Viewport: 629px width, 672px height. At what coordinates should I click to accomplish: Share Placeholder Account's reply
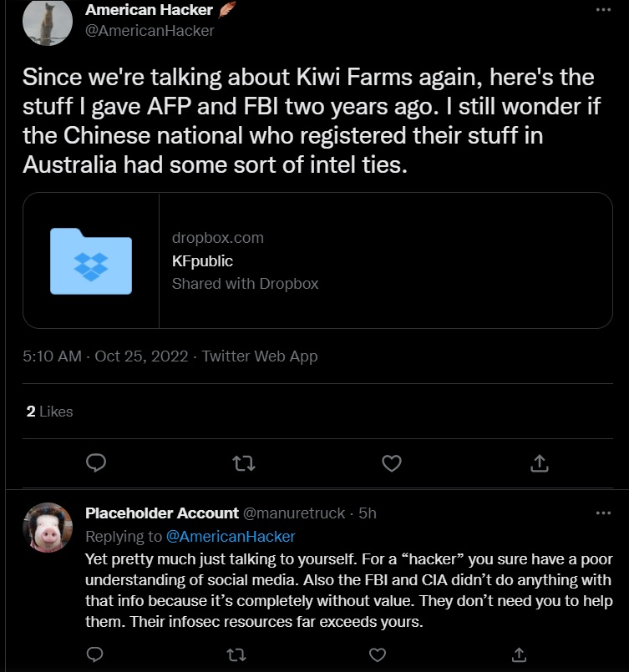[x=518, y=653]
